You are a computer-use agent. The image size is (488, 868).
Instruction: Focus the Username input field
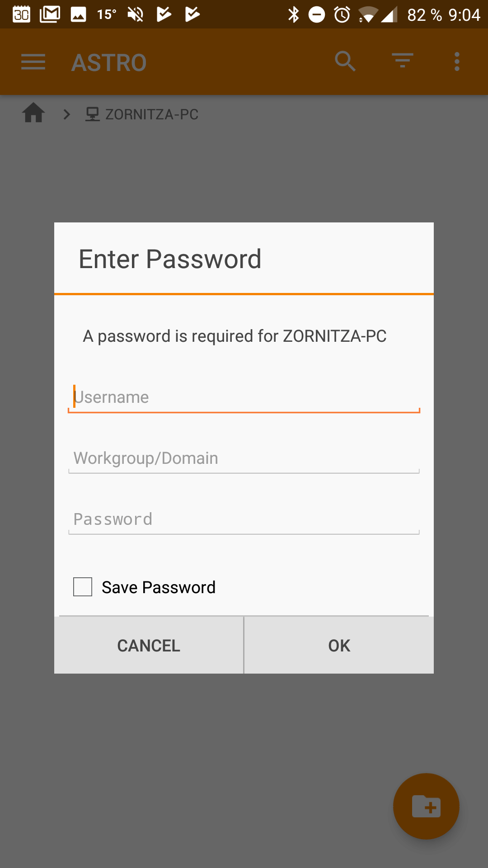[x=244, y=397]
